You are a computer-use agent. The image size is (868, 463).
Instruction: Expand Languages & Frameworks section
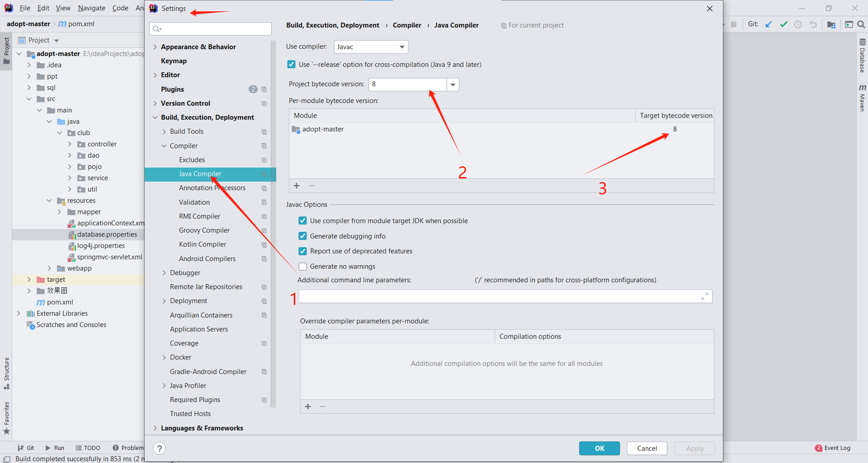[x=155, y=428]
